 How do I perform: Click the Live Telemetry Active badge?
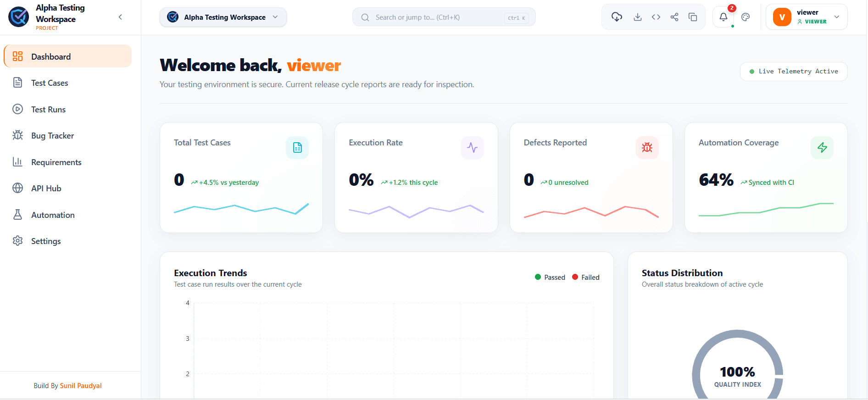(794, 72)
